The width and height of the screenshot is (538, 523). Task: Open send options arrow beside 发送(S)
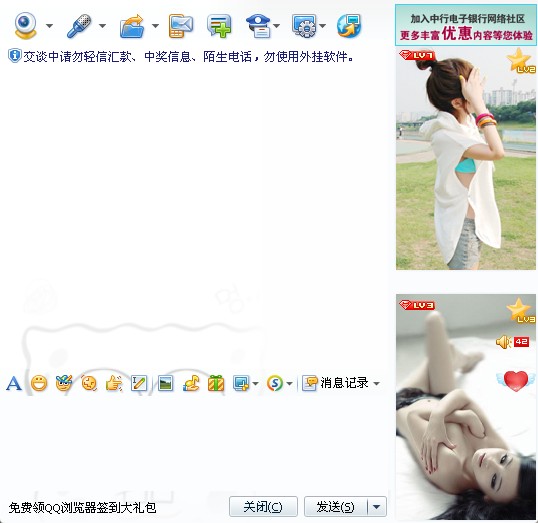point(377,507)
